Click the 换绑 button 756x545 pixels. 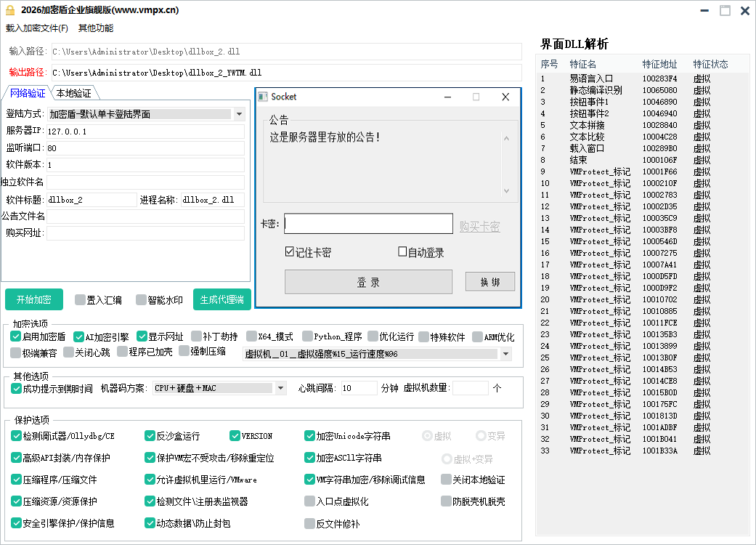point(490,281)
